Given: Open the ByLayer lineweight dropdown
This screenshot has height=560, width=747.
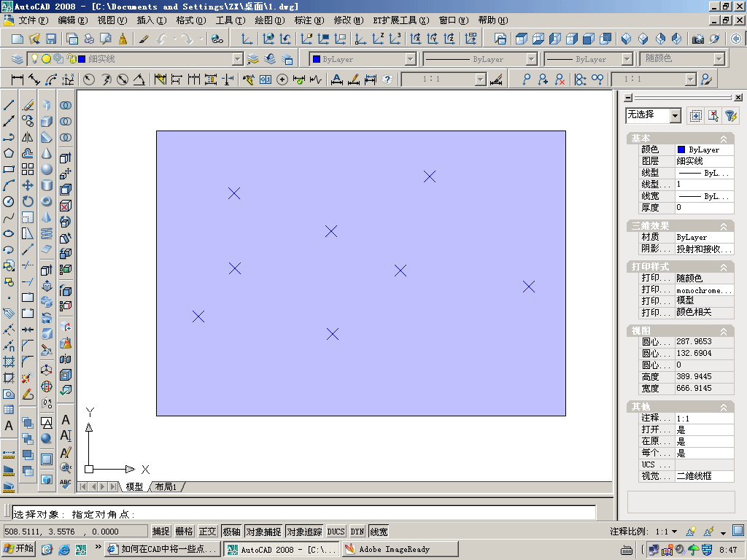Looking at the screenshot, I should click(627, 59).
